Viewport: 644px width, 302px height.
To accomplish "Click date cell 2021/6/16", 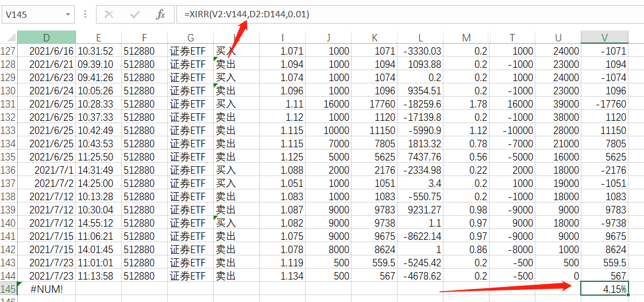I will [x=47, y=51].
